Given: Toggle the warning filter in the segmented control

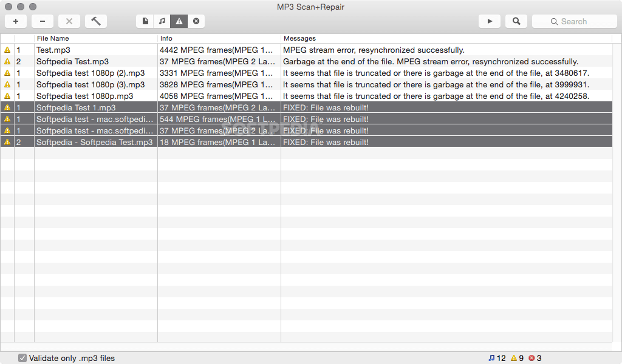Looking at the screenshot, I should pyautogui.click(x=179, y=21).
